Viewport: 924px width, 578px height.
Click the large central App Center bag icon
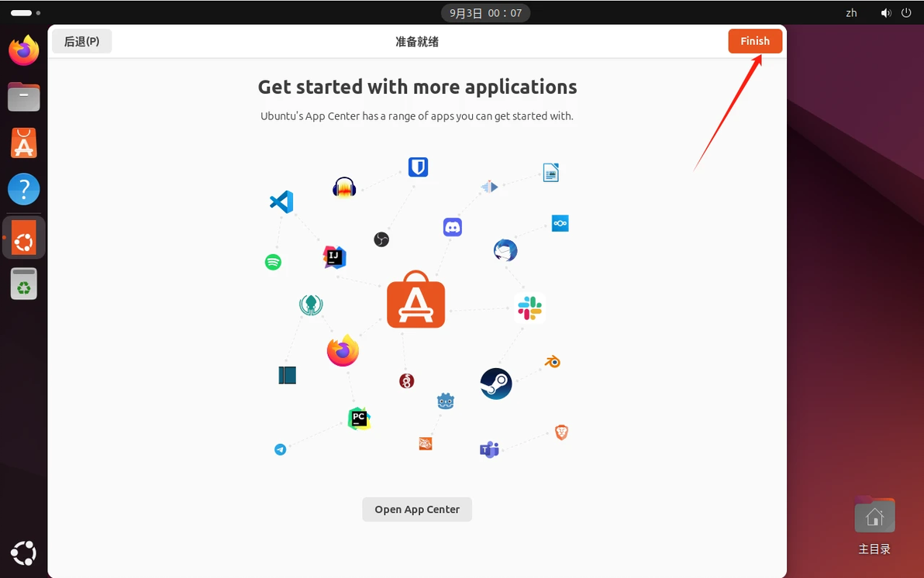coord(416,299)
